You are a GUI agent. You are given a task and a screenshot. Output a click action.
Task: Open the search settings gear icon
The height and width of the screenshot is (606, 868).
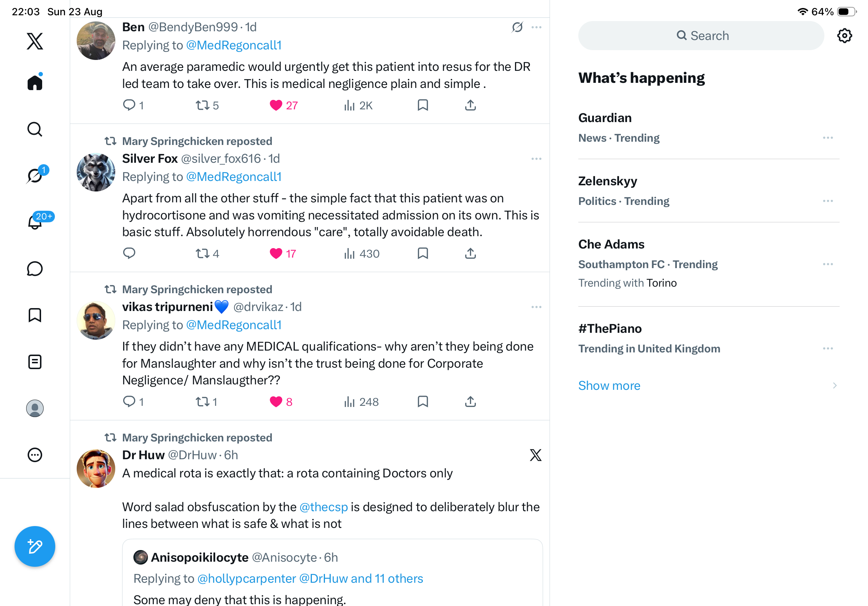(844, 36)
